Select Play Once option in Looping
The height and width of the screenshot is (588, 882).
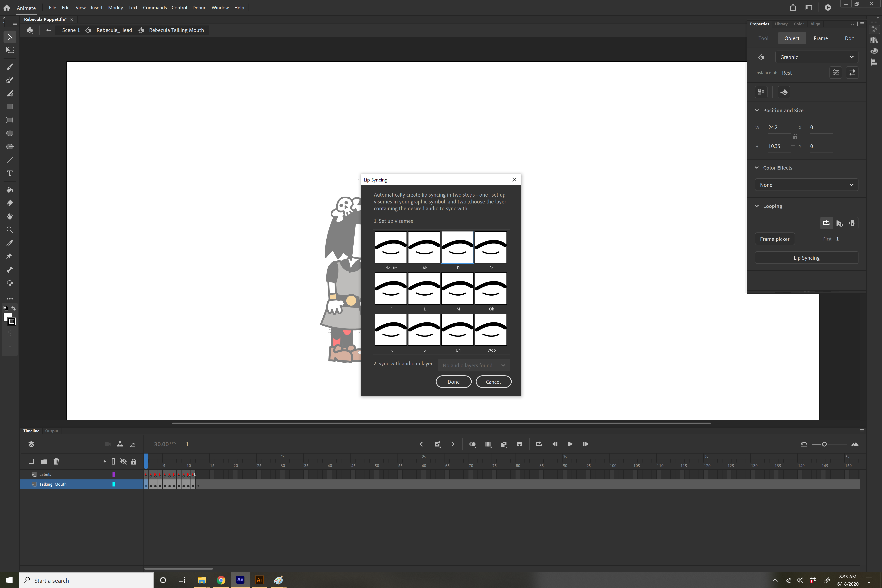tap(839, 223)
